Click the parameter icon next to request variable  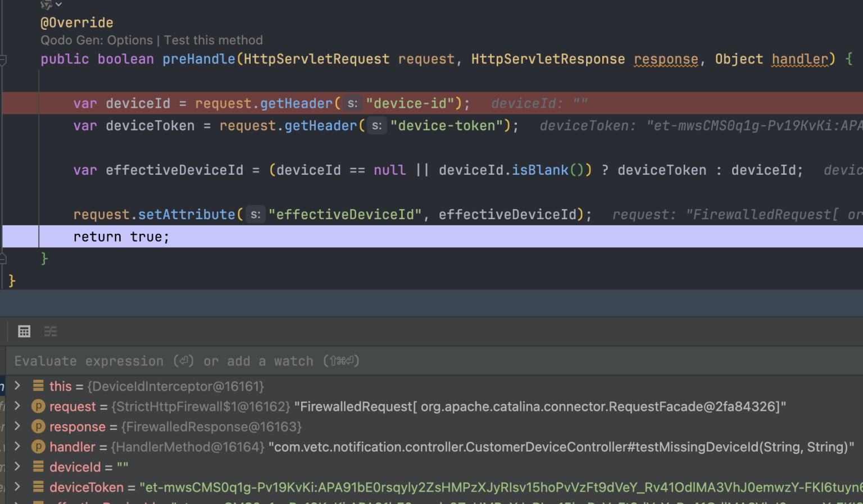click(38, 406)
